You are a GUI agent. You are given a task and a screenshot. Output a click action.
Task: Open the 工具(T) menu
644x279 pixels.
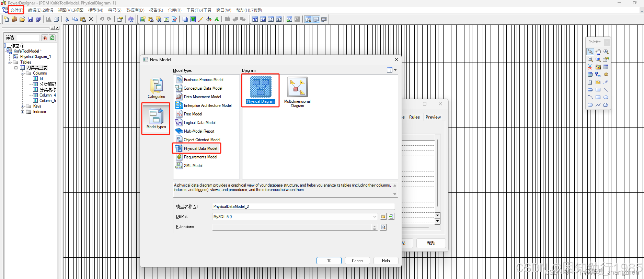click(199, 10)
